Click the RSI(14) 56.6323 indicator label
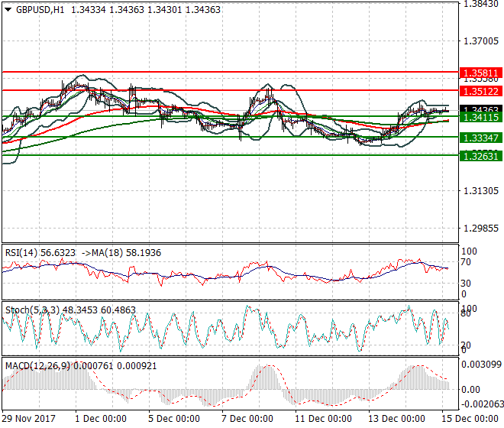Viewport: 504px width, 428px height. click(40, 253)
